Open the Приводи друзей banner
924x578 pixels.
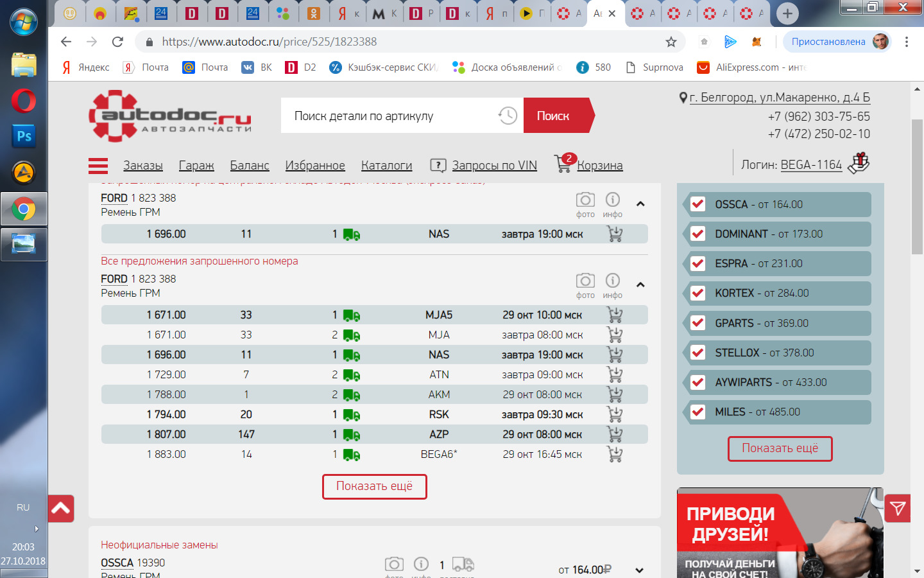780,533
